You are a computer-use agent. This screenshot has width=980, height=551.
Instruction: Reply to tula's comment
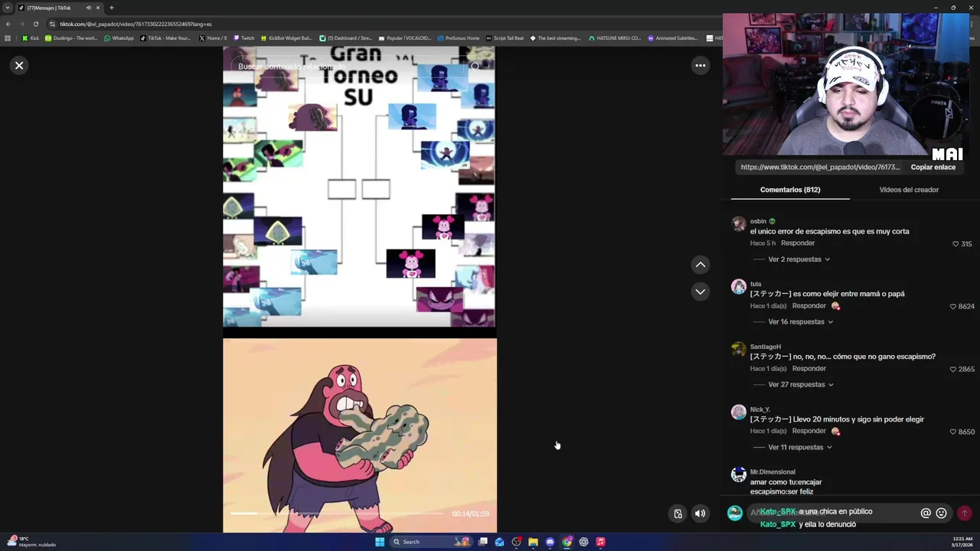(808, 306)
